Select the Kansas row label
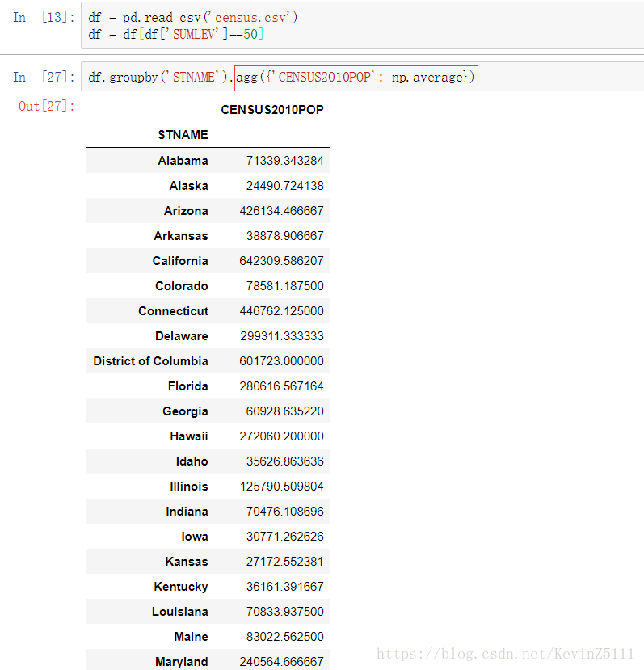This screenshot has height=670, width=644. (187, 562)
